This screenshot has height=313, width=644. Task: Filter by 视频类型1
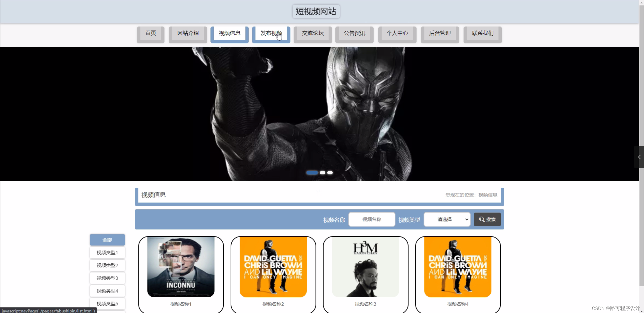(107, 253)
